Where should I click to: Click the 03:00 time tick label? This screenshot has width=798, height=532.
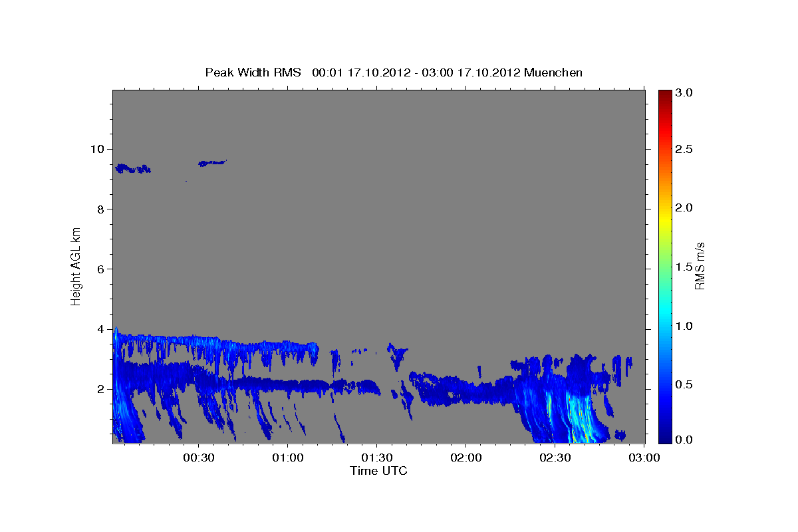tap(643, 458)
